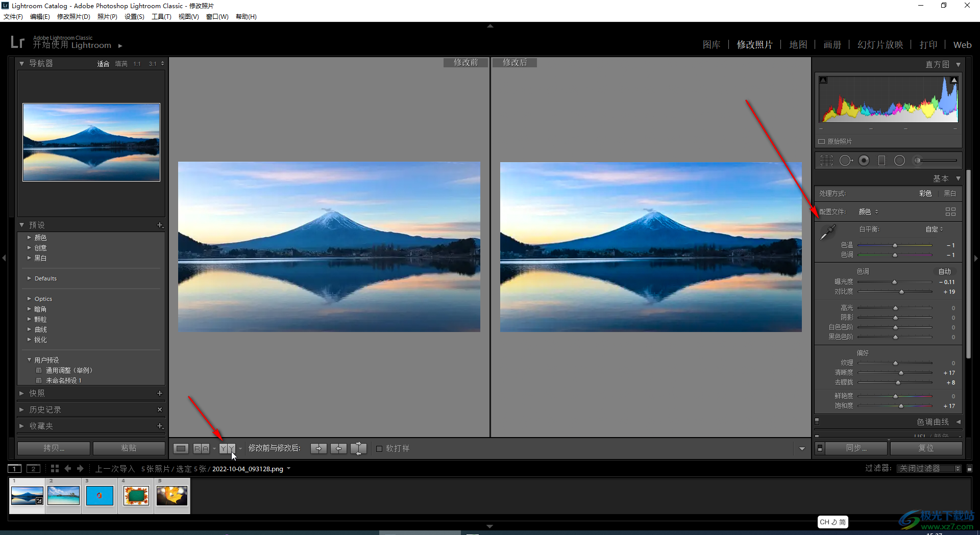Open the 视图(V) menu
980x535 pixels.
tap(188, 17)
